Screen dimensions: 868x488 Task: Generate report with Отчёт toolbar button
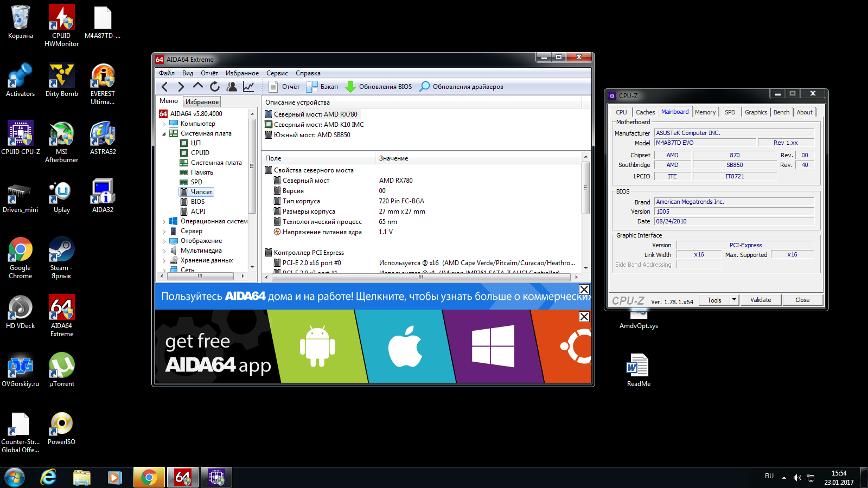pos(284,87)
